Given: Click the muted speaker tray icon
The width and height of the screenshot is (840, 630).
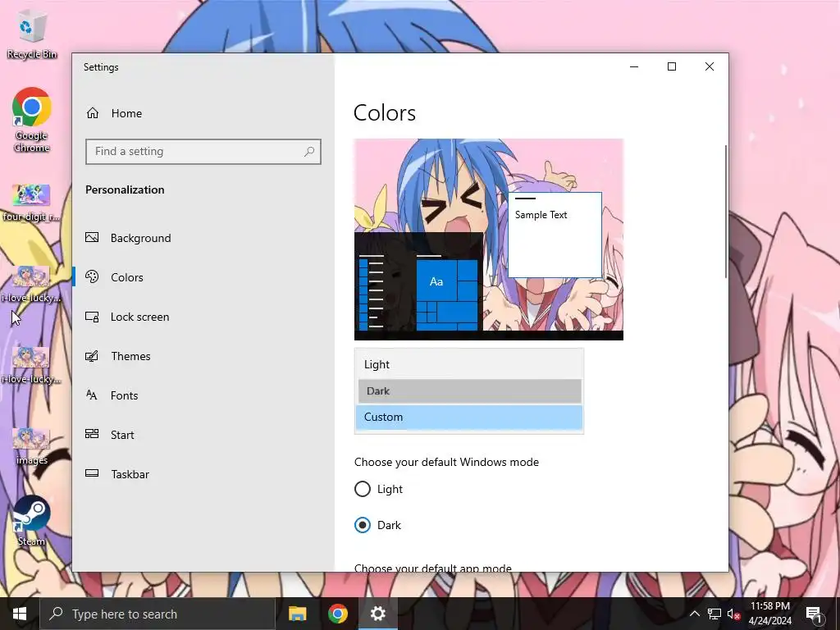Looking at the screenshot, I should click(734, 614).
